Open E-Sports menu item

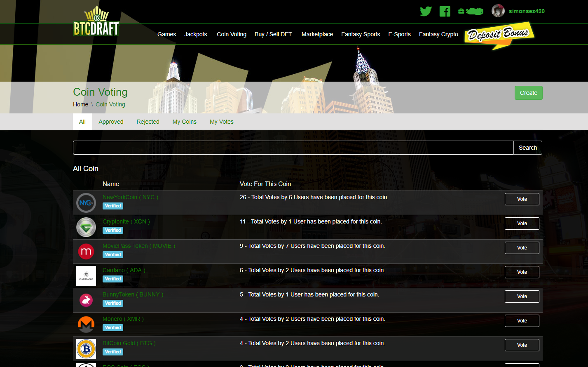click(399, 34)
